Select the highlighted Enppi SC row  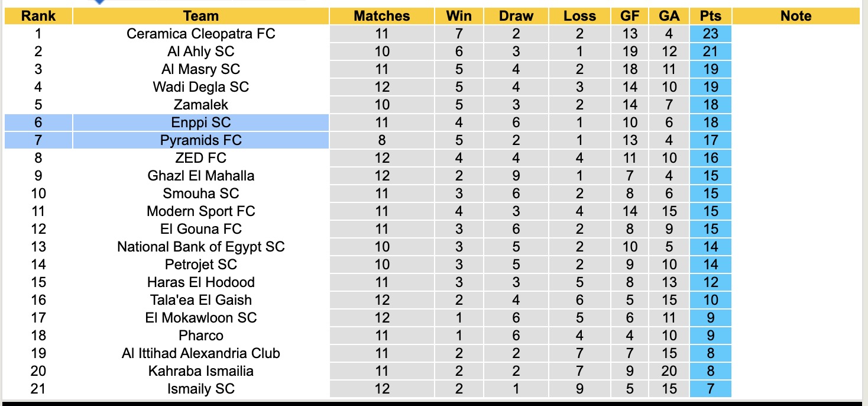click(x=201, y=123)
